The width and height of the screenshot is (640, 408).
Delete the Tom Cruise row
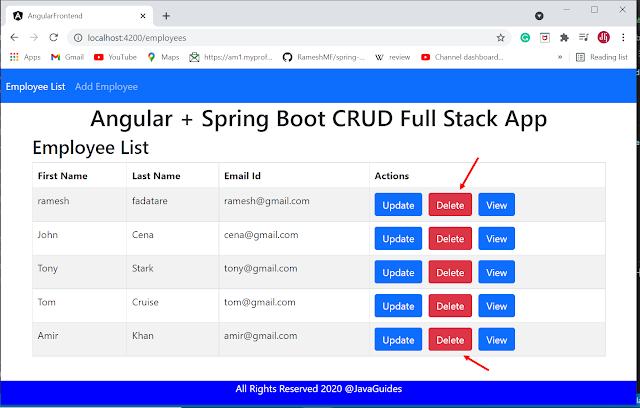pos(450,306)
